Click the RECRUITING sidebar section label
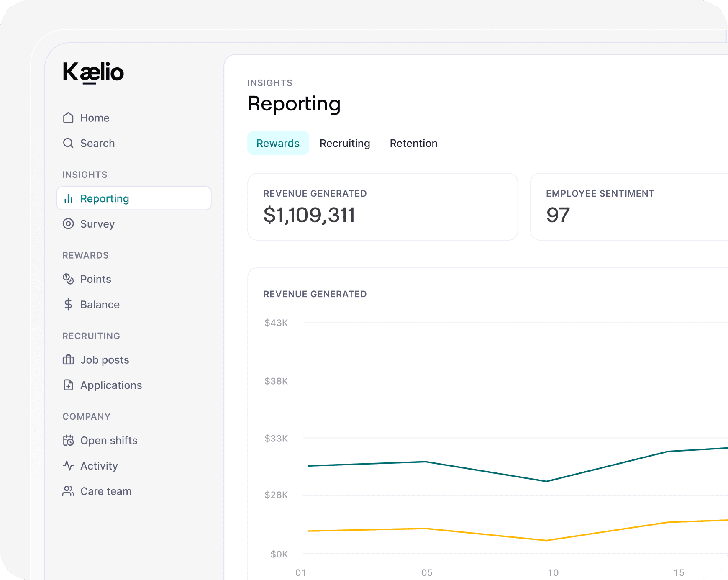Image resolution: width=728 pixels, height=580 pixels. point(91,336)
